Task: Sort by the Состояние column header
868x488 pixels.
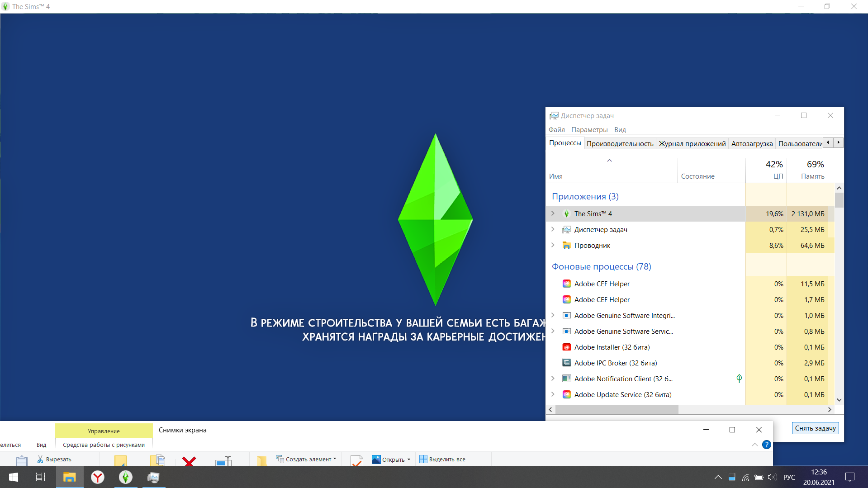Action: [x=711, y=170]
